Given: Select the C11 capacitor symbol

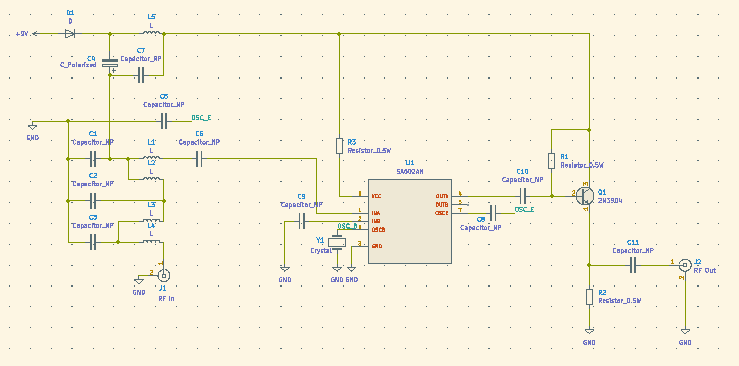Looking at the screenshot, I should 633,266.
